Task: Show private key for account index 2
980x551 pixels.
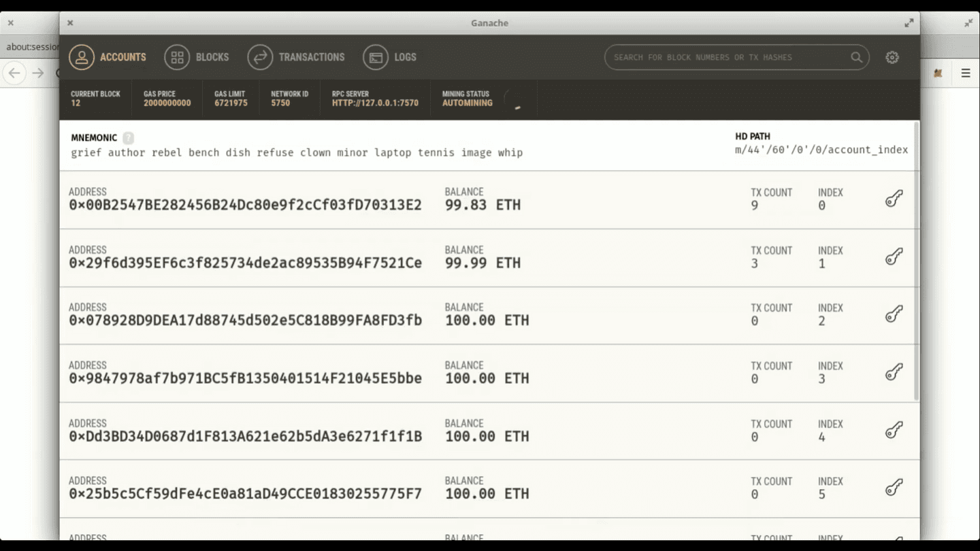Action: pos(894,314)
